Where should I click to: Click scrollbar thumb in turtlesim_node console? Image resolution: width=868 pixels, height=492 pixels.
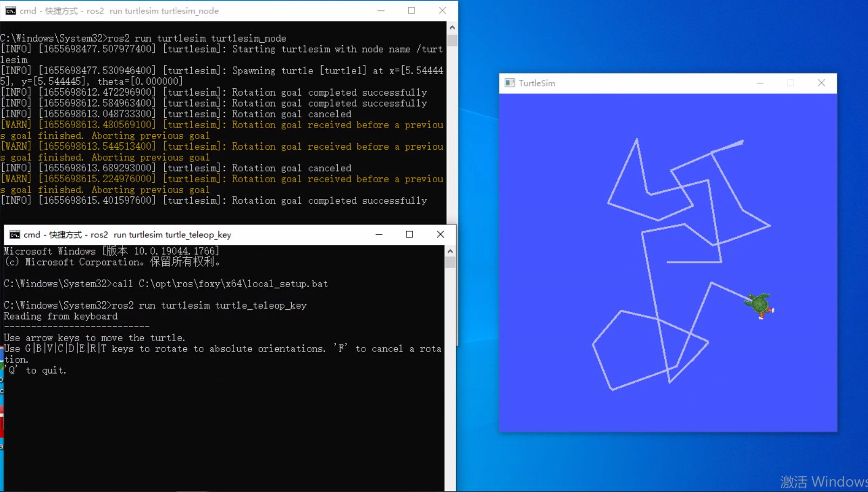coord(452,41)
